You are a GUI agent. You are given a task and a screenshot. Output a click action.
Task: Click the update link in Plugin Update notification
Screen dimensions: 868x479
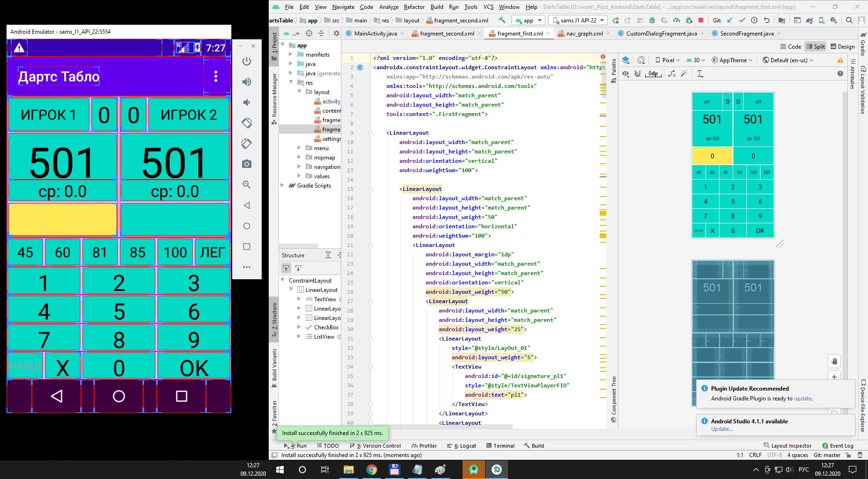tap(802, 399)
